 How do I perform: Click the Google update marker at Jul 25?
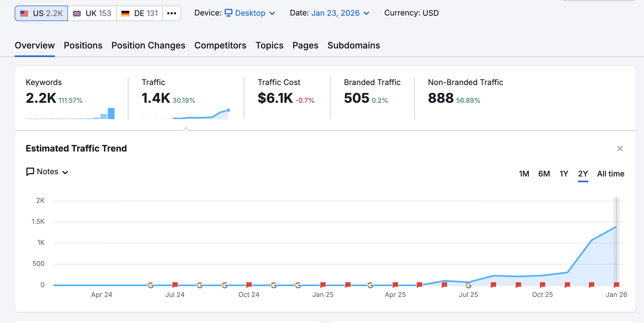[x=468, y=285]
